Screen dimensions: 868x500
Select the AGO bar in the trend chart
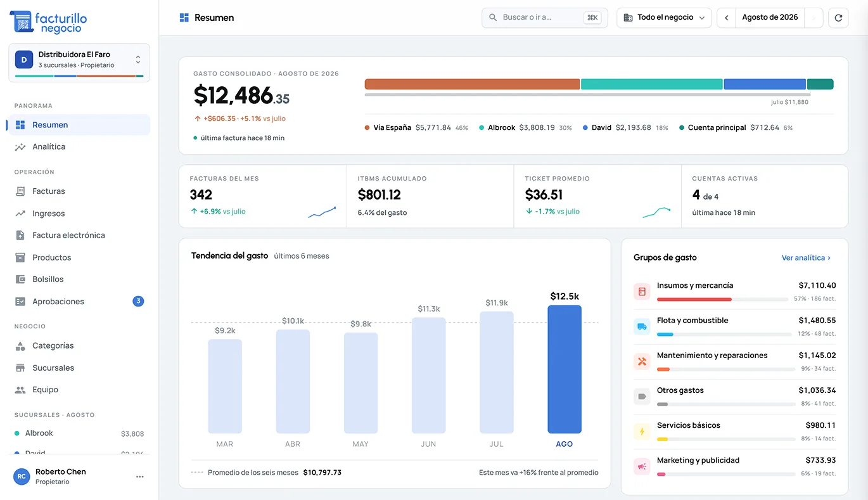(565, 369)
